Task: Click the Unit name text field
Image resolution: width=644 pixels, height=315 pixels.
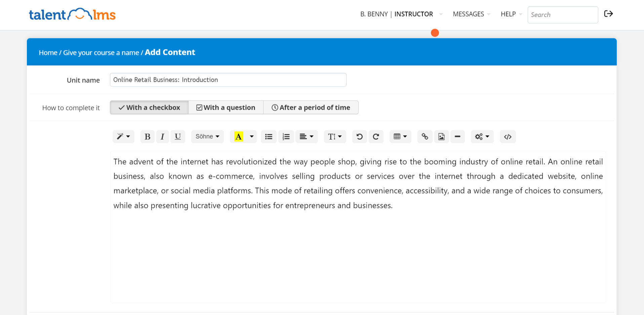Action: [x=228, y=80]
